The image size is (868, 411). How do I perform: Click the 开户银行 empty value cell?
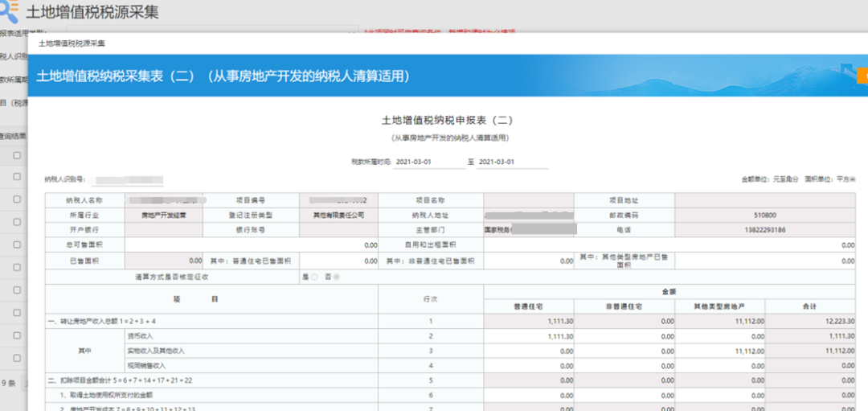[164, 230]
